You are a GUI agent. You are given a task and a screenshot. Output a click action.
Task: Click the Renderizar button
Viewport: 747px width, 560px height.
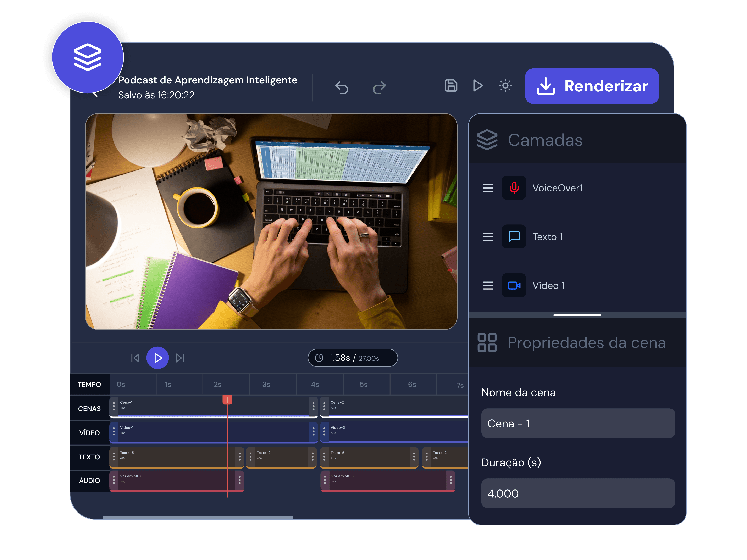592,86
